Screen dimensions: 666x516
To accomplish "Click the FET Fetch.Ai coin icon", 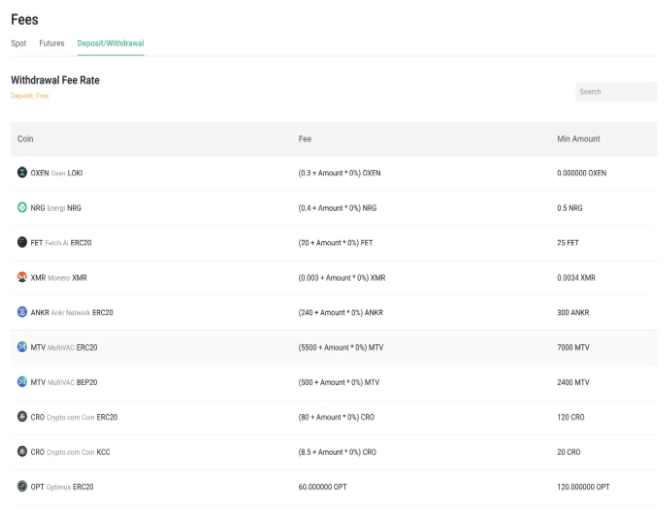I will 22,242.
